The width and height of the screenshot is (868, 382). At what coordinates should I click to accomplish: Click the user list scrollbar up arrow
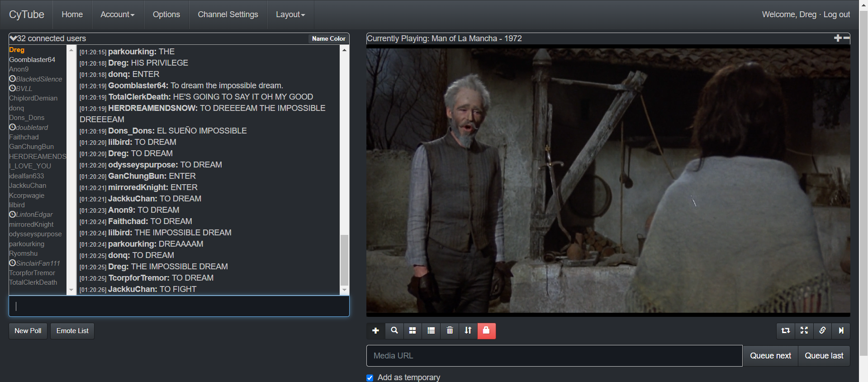71,50
